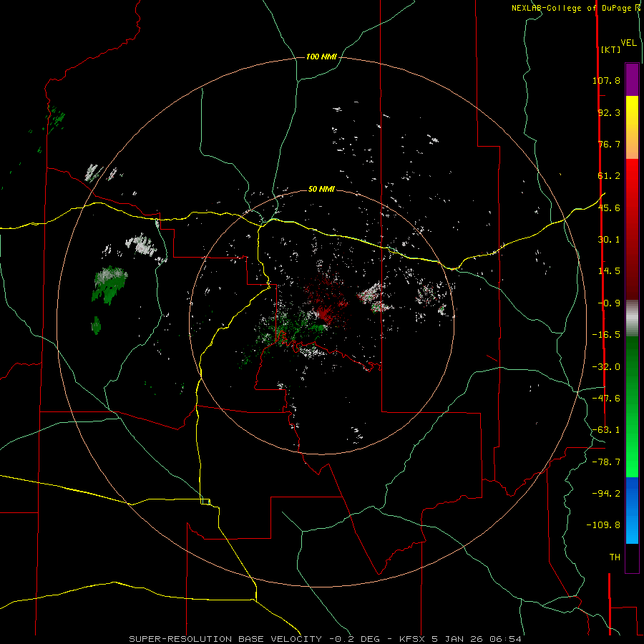The image size is (644, 644).
Task: Click the purple segment of the velocity color bar
Action: point(632,79)
